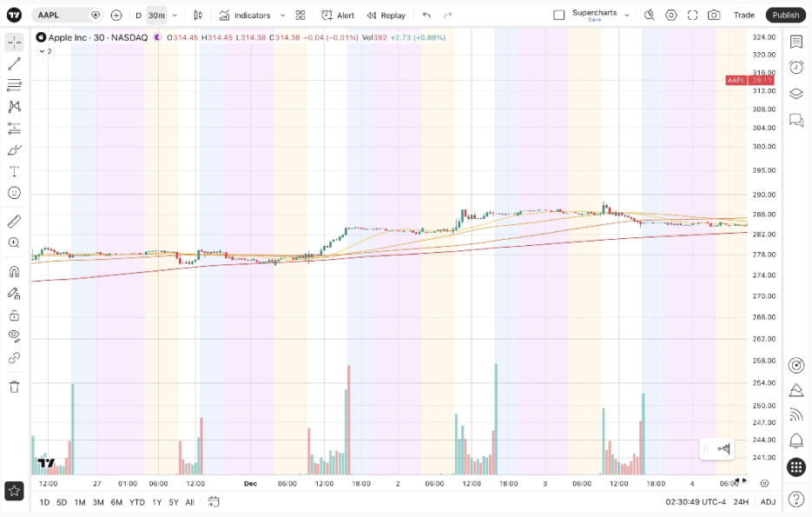Take a chart snapshot with camera

(x=714, y=15)
